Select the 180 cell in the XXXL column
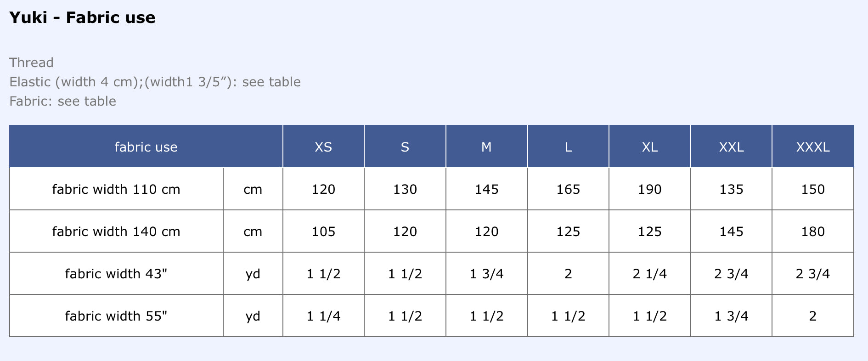Image resolution: width=868 pixels, height=361 pixels. [x=813, y=231]
